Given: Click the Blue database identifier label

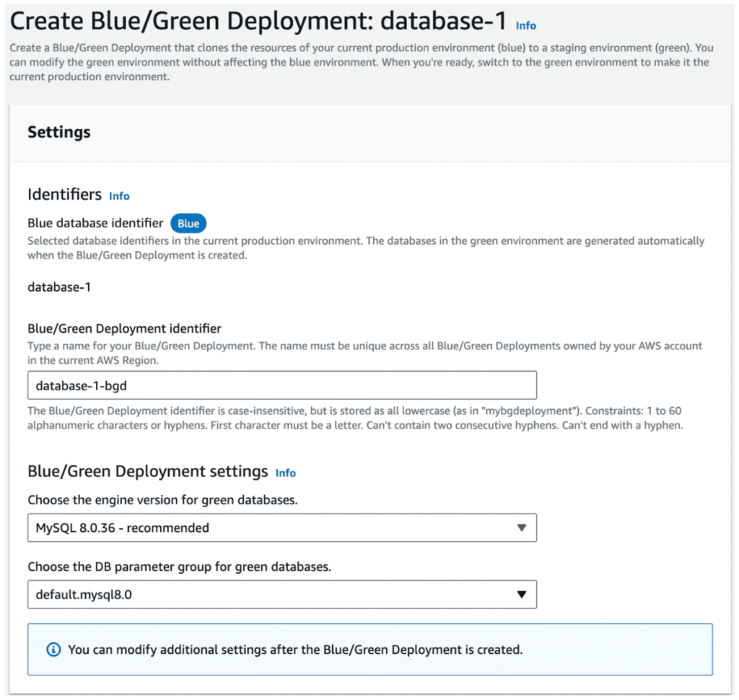Looking at the screenshot, I should click(x=95, y=224).
